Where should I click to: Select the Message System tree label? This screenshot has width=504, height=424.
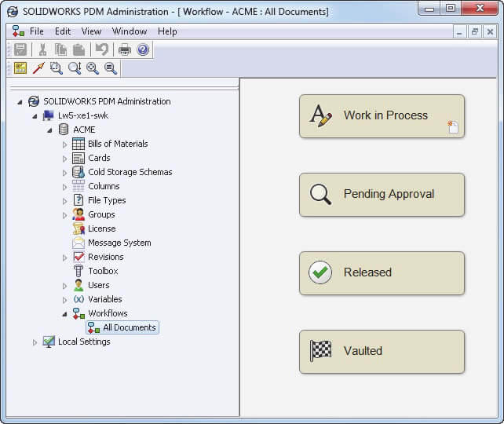pos(119,243)
